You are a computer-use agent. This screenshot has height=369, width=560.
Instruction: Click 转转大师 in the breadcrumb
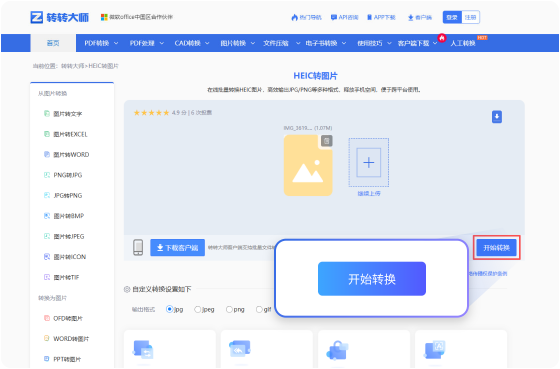(x=72, y=66)
